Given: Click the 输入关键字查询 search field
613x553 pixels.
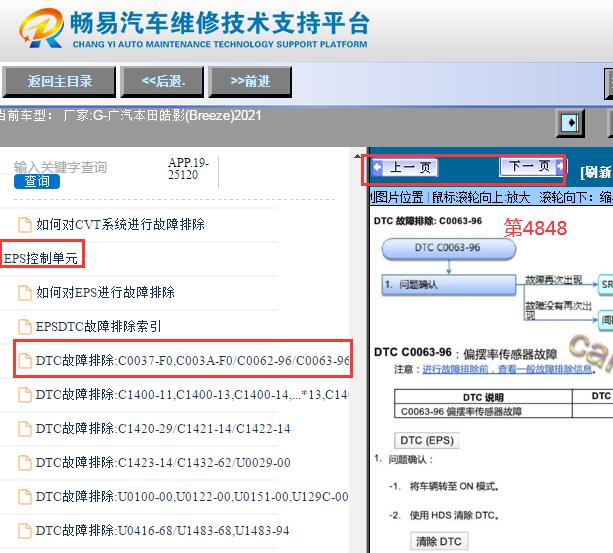Looking at the screenshot, I should (61, 167).
